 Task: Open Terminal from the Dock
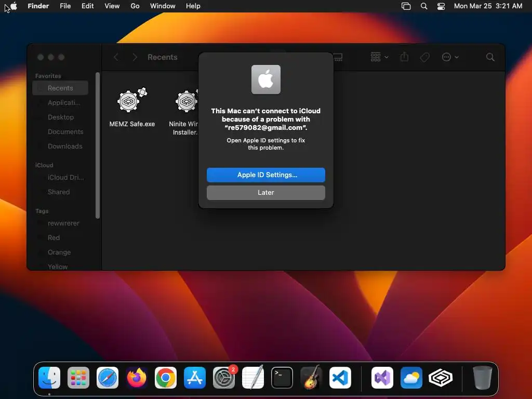(x=282, y=378)
